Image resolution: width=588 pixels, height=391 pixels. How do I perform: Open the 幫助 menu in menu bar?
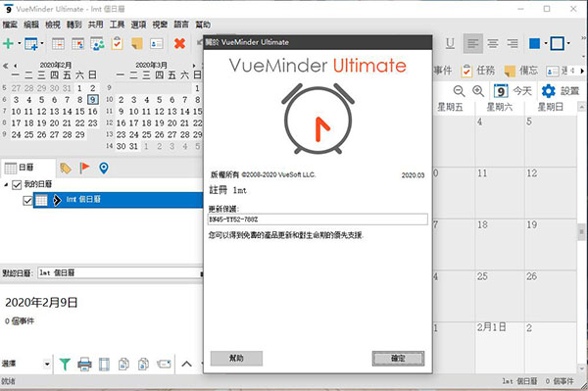point(203,24)
